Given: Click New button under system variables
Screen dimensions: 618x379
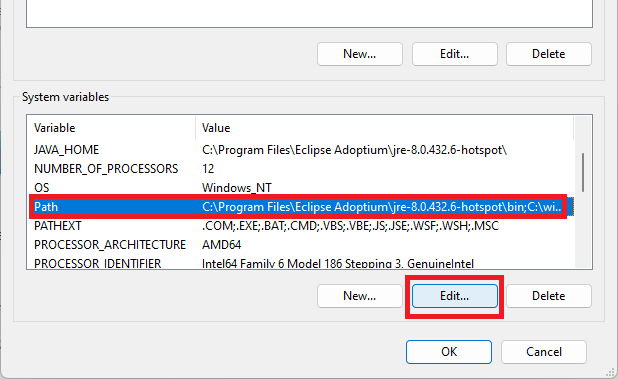Looking at the screenshot, I should pyautogui.click(x=359, y=296).
